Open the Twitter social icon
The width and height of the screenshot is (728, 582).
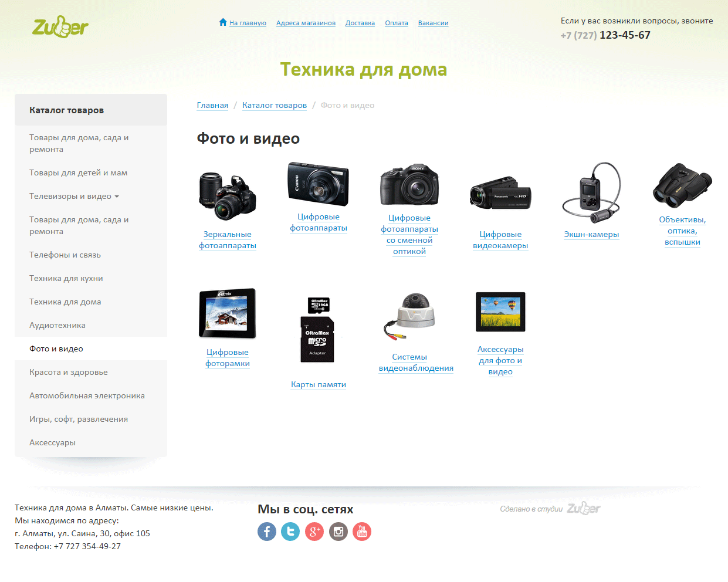[290, 532]
